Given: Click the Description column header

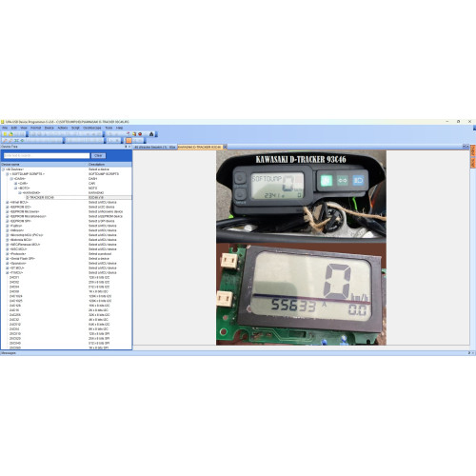Looking at the screenshot, I should (x=109, y=165).
